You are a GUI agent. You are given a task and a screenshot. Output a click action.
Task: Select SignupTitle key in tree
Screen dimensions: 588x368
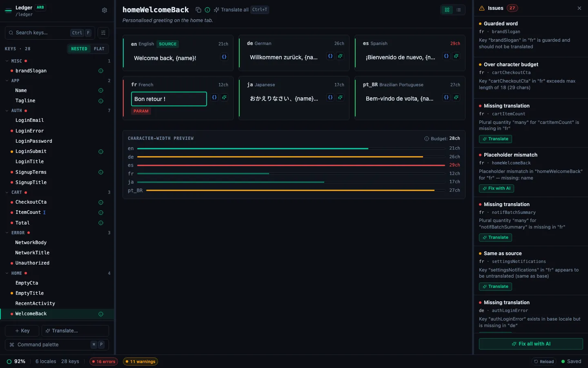31,182
